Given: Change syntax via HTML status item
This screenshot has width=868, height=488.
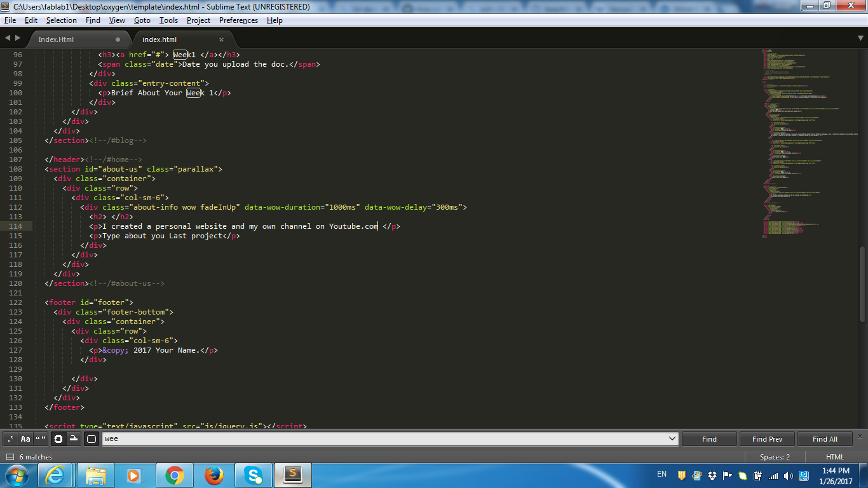Looking at the screenshot, I should [x=834, y=457].
